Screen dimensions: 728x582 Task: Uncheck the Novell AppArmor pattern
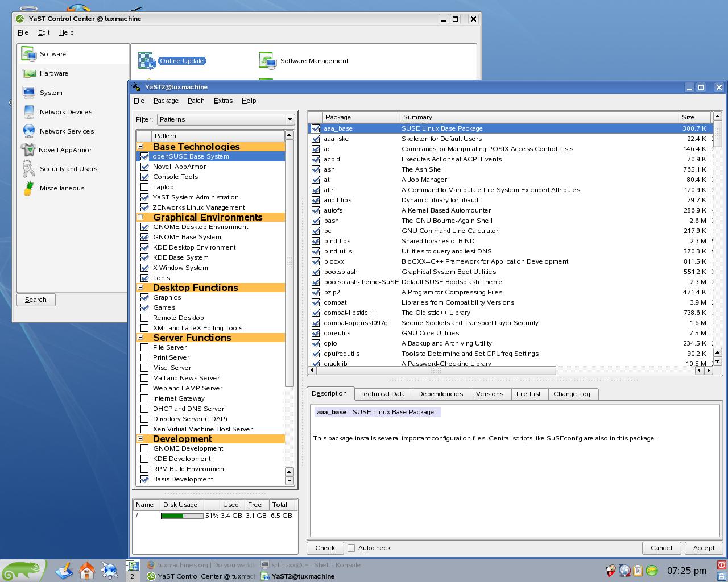point(144,167)
